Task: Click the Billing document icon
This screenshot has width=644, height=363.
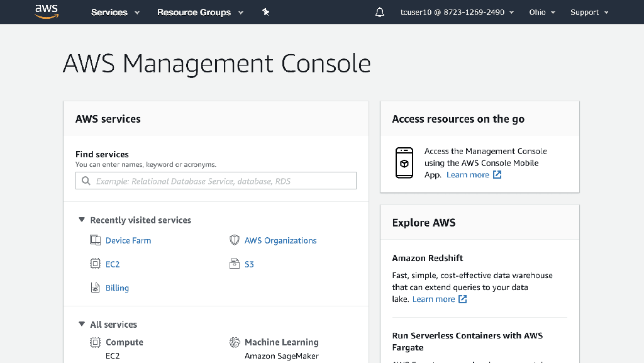Action: (96, 288)
